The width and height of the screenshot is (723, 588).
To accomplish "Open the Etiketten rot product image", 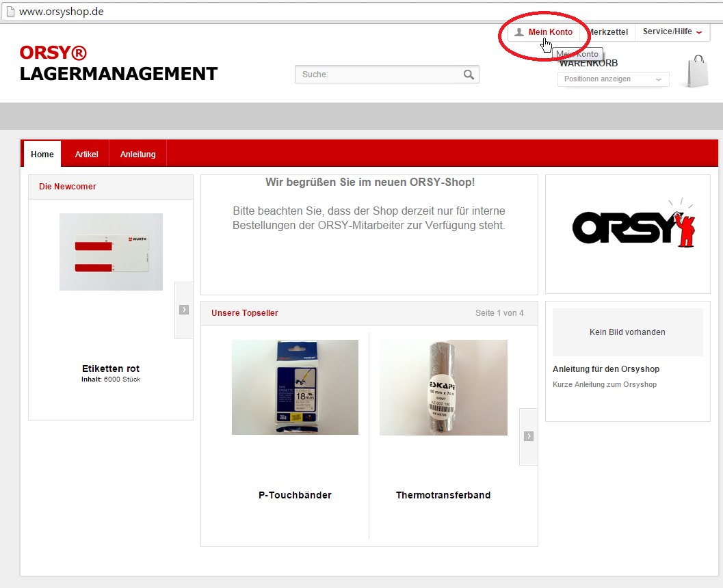I will (111, 252).
